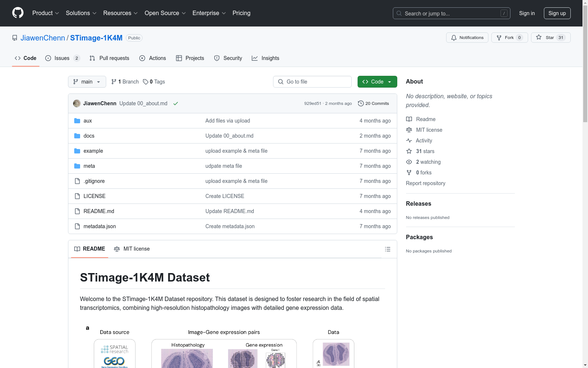Select the MIT license tab
The height and width of the screenshot is (368, 588).
pos(132,249)
